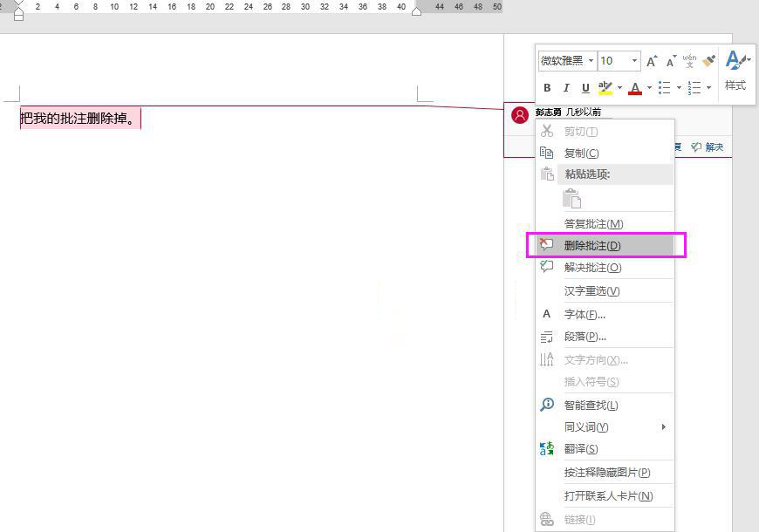
Task: Click the red font color swatch
Action: click(x=635, y=87)
